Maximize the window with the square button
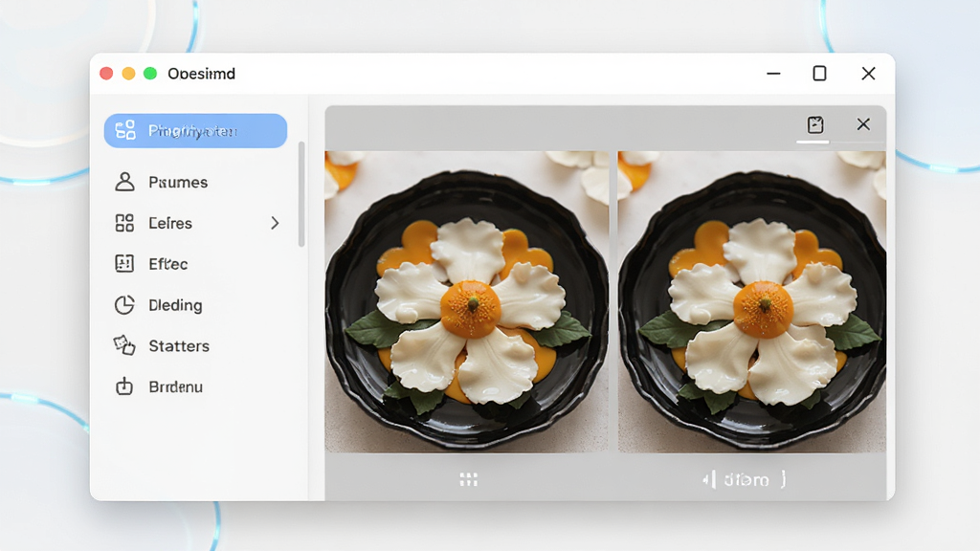Image resolution: width=980 pixels, height=551 pixels. (x=819, y=74)
